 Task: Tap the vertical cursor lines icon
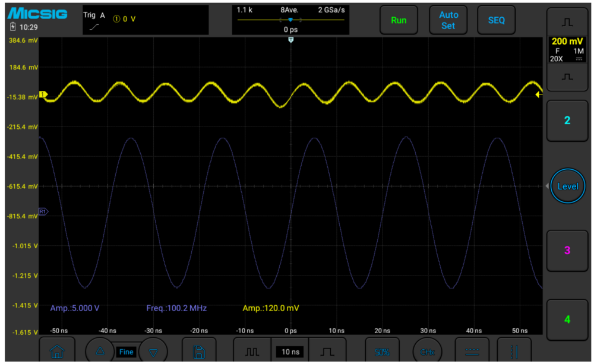point(514,351)
